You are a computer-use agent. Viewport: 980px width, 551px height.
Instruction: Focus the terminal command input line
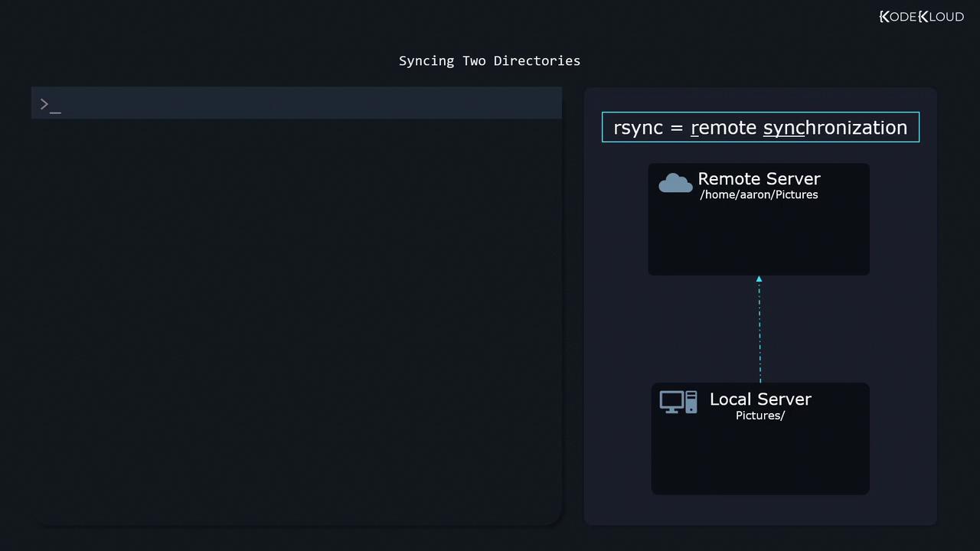pyautogui.click(x=306, y=104)
